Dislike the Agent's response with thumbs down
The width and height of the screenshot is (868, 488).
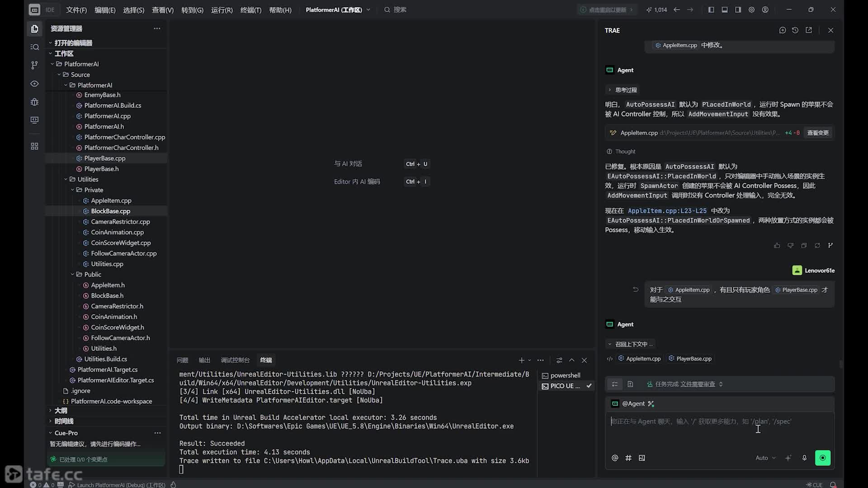tap(791, 245)
